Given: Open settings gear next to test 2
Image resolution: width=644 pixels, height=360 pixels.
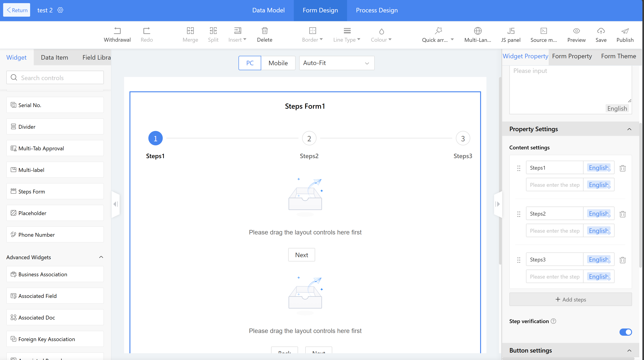Looking at the screenshot, I should 60,10.
